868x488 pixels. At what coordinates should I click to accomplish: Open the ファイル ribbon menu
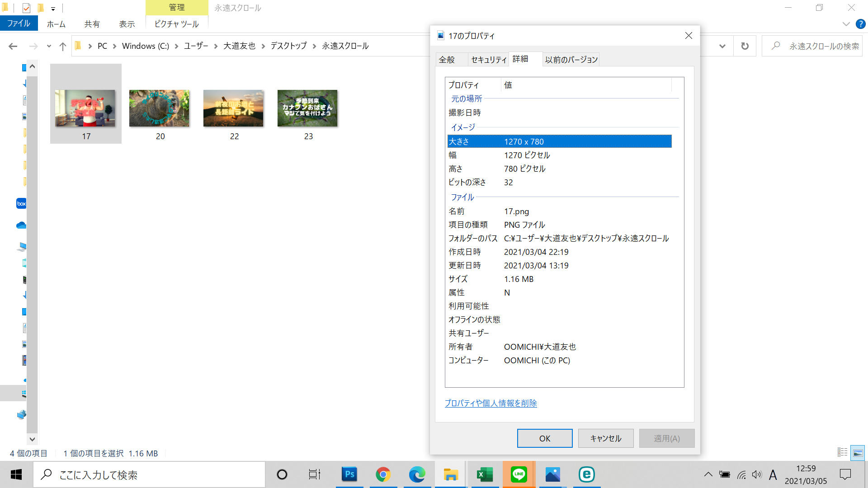(19, 23)
